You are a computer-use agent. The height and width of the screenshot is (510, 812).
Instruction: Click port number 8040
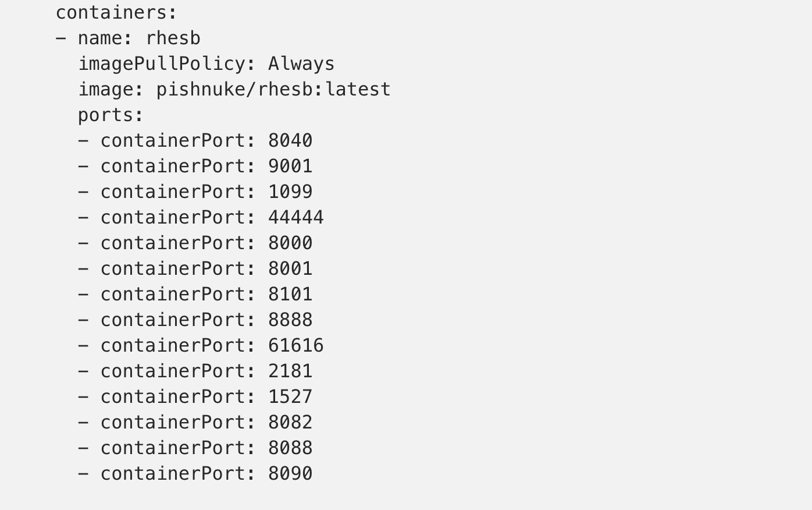[290, 140]
